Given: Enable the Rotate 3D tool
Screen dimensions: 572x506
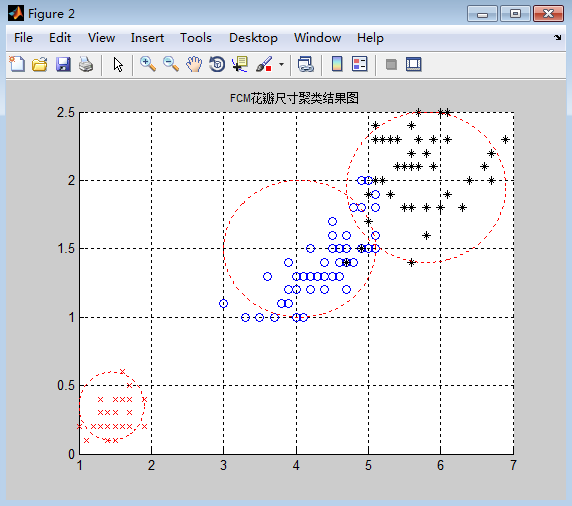Looking at the screenshot, I should point(217,64).
